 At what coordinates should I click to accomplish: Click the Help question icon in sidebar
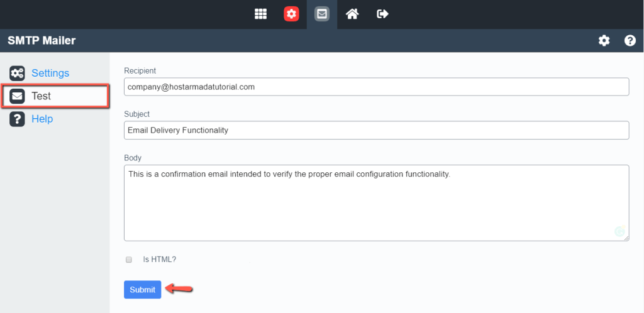[x=17, y=119]
